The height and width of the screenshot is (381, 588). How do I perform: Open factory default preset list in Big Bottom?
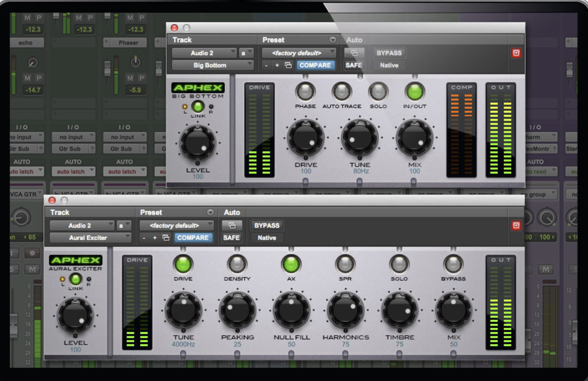click(x=299, y=53)
